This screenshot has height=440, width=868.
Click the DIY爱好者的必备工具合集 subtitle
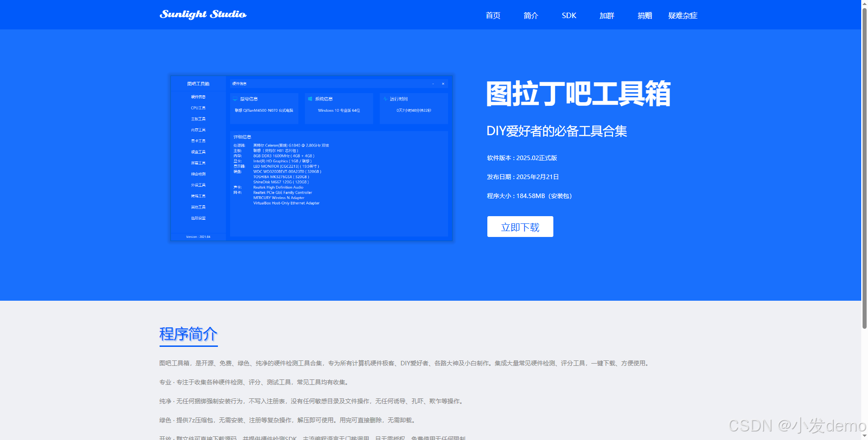click(557, 131)
